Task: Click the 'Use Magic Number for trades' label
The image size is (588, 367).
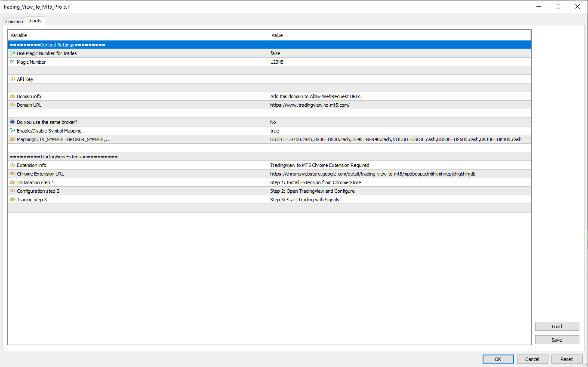Action: coord(47,53)
